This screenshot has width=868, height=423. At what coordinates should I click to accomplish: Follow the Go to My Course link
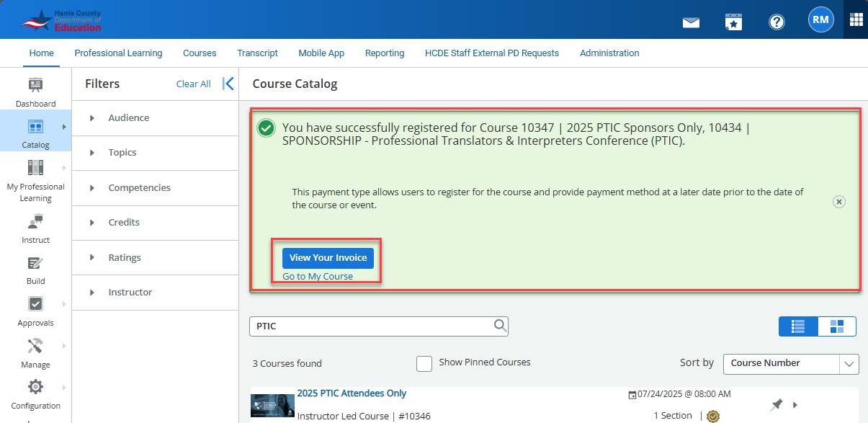pos(318,276)
